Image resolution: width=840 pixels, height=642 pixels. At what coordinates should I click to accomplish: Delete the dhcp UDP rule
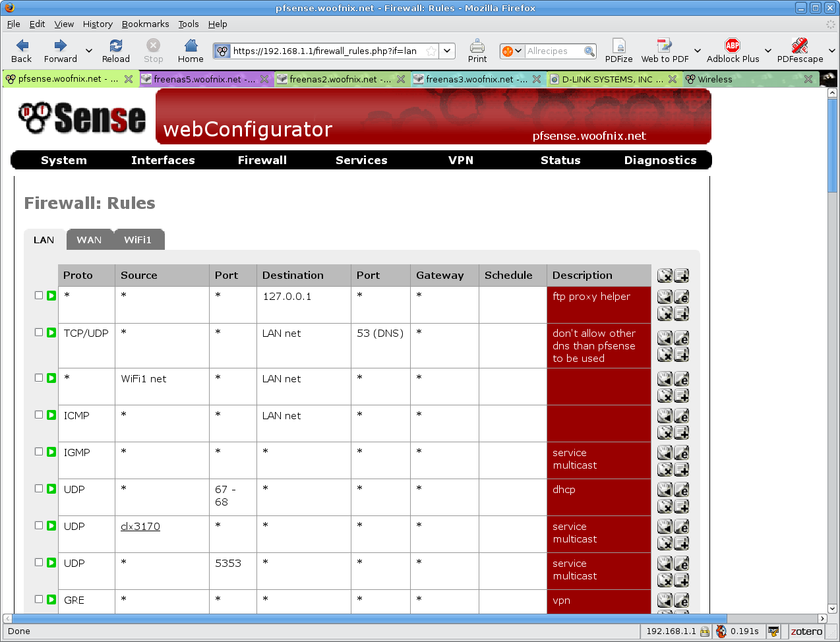(x=665, y=506)
